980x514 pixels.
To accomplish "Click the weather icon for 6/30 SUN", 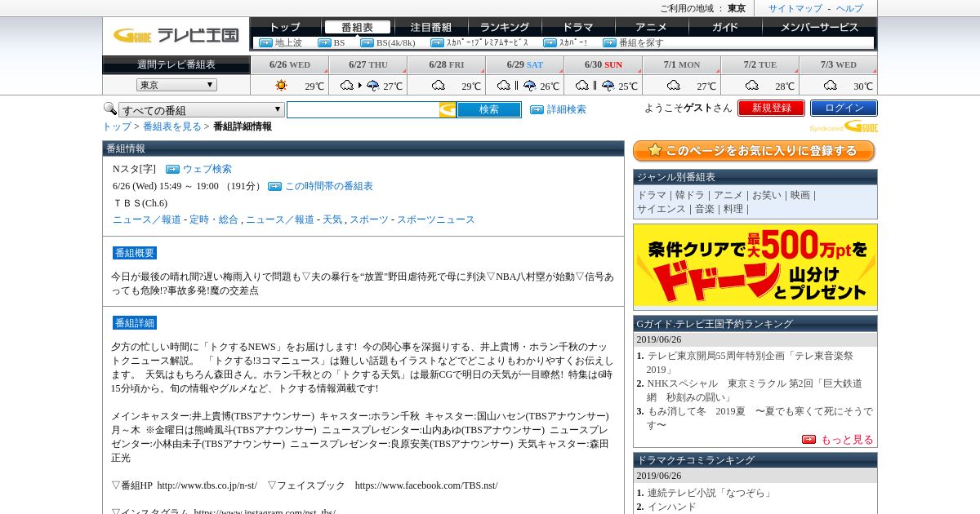I will coord(595,85).
